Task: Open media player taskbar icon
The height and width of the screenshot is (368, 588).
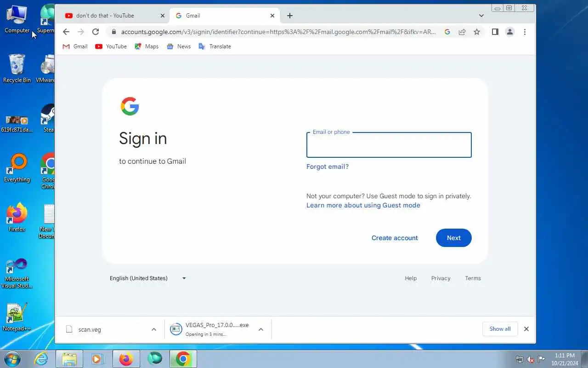Action: [x=97, y=359]
